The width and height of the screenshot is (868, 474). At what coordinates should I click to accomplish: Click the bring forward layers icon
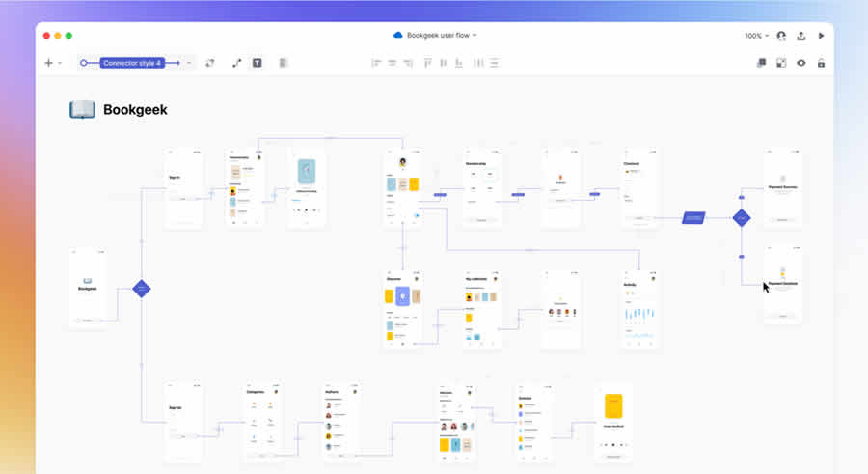(761, 63)
